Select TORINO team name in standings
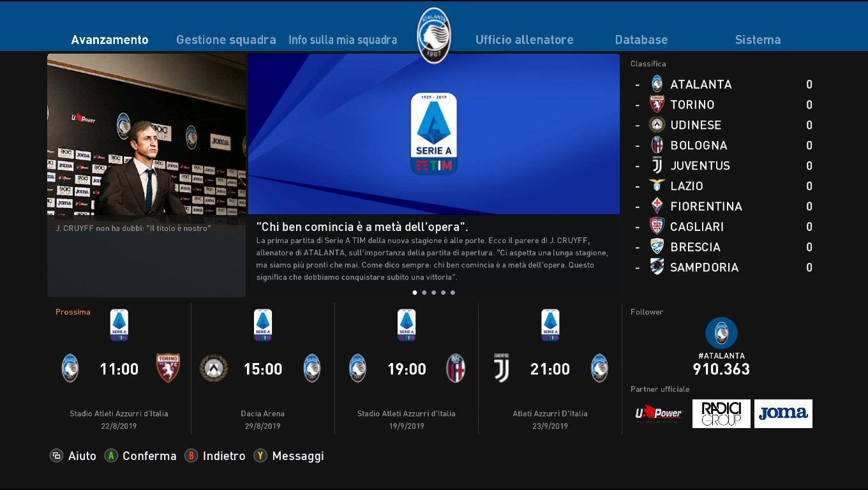The image size is (868, 490). tap(692, 105)
